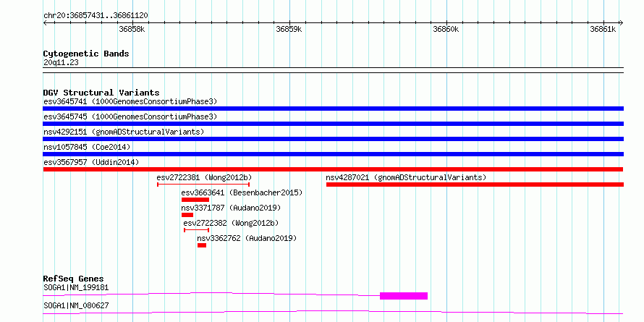644x322 pixels.
Task: Click the chr20:36857431..36861120 coordinate text
Action: 96,15
